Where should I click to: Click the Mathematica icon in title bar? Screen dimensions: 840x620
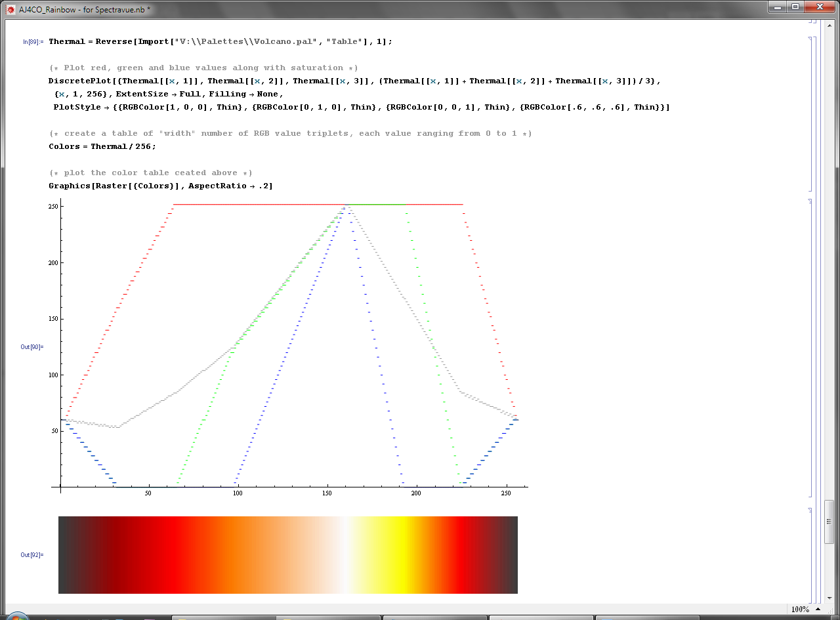(10, 10)
